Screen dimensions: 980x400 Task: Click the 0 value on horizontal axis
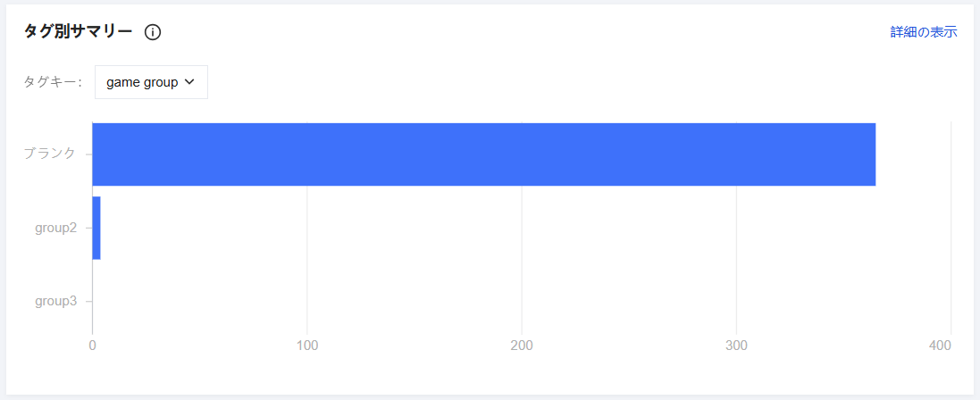tap(93, 345)
